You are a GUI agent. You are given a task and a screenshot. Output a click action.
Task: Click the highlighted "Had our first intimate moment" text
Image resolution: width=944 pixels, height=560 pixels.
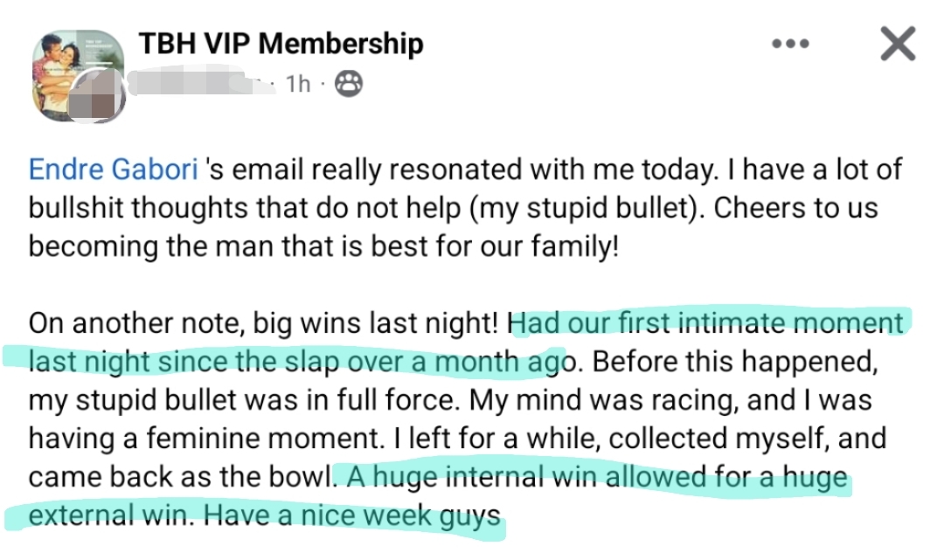[x=706, y=323]
